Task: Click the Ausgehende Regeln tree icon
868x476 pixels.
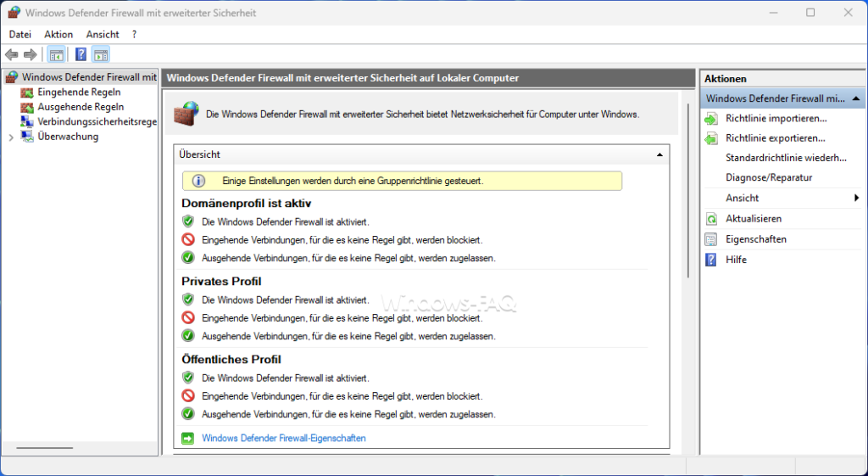Action: point(27,107)
